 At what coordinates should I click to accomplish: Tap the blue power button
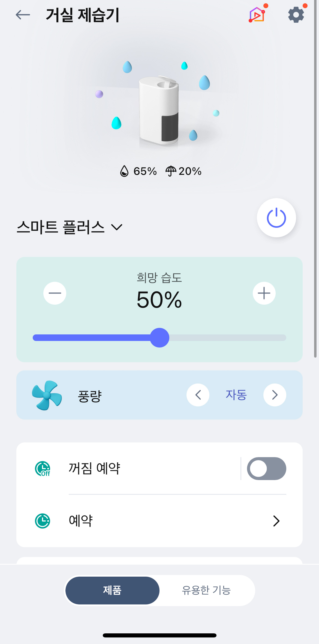[276, 218]
